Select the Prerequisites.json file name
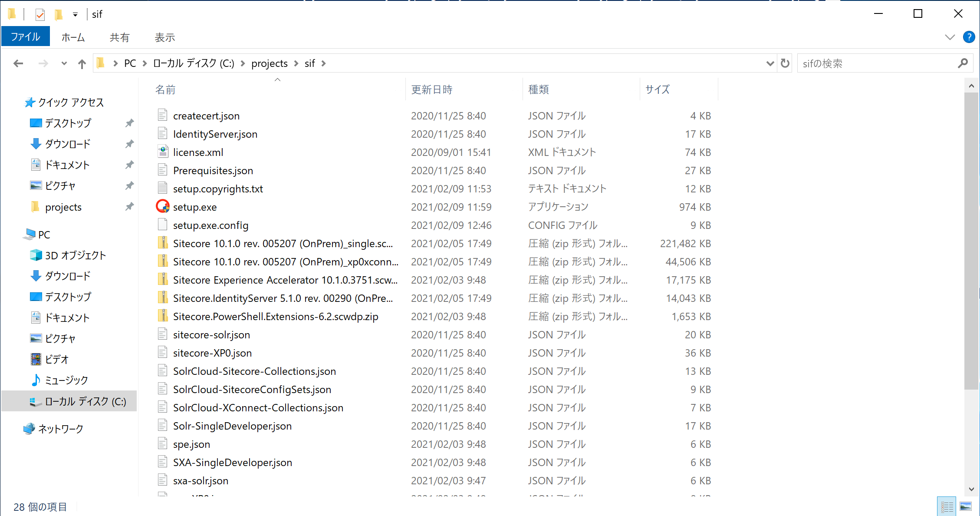 (x=213, y=171)
